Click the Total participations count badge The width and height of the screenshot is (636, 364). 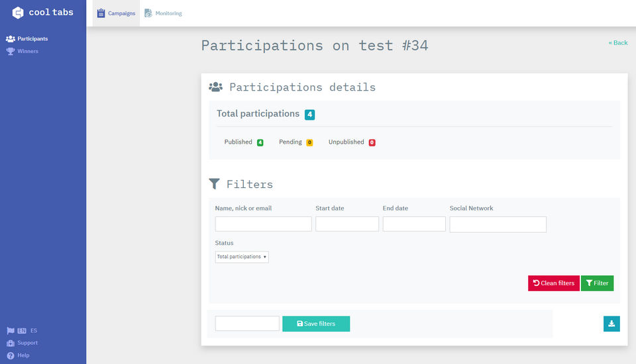point(310,114)
